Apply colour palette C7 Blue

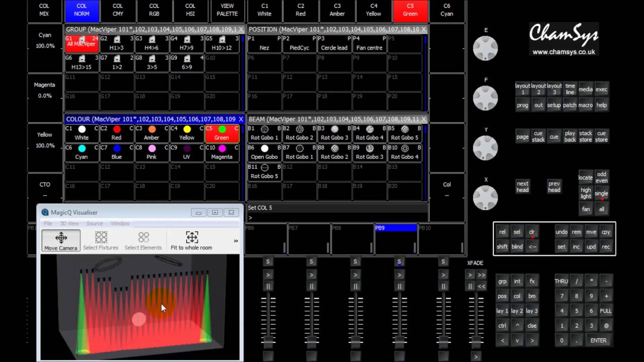(116, 152)
